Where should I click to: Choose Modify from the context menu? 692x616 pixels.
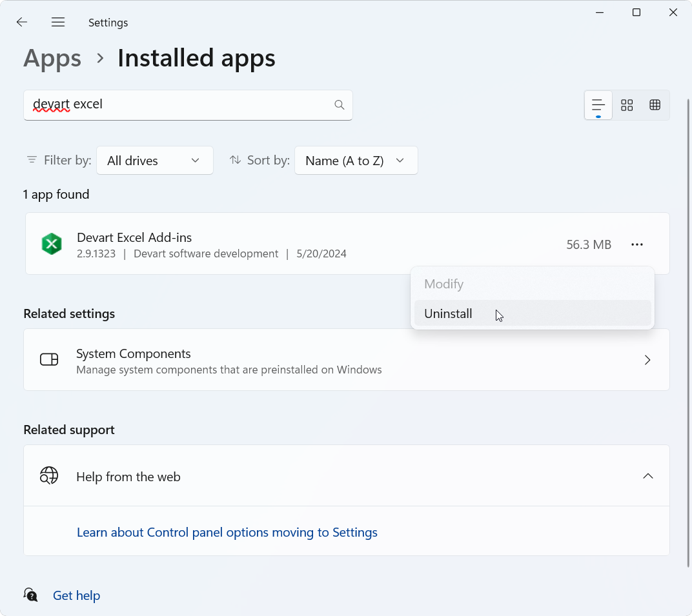click(533, 284)
